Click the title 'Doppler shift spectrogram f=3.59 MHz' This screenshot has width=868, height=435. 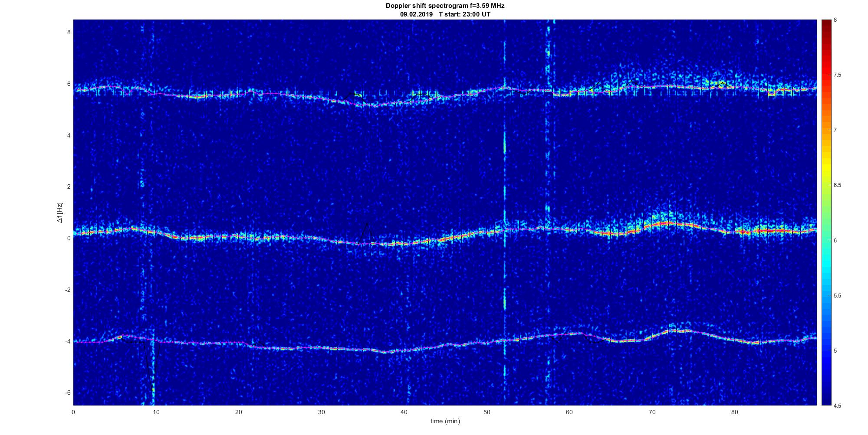[x=445, y=6]
